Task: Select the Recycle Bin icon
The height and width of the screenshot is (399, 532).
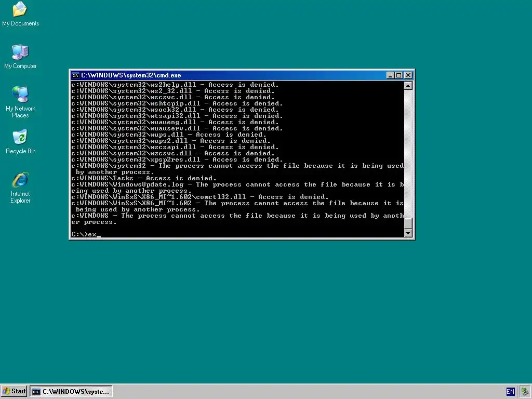Action: [x=20, y=142]
